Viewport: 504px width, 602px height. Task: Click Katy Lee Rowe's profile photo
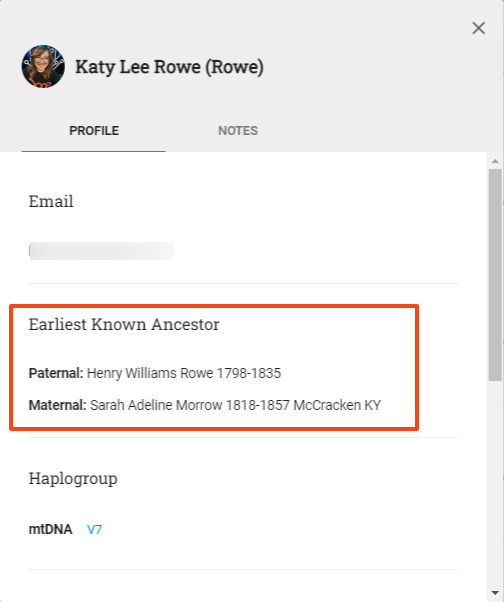(43, 66)
